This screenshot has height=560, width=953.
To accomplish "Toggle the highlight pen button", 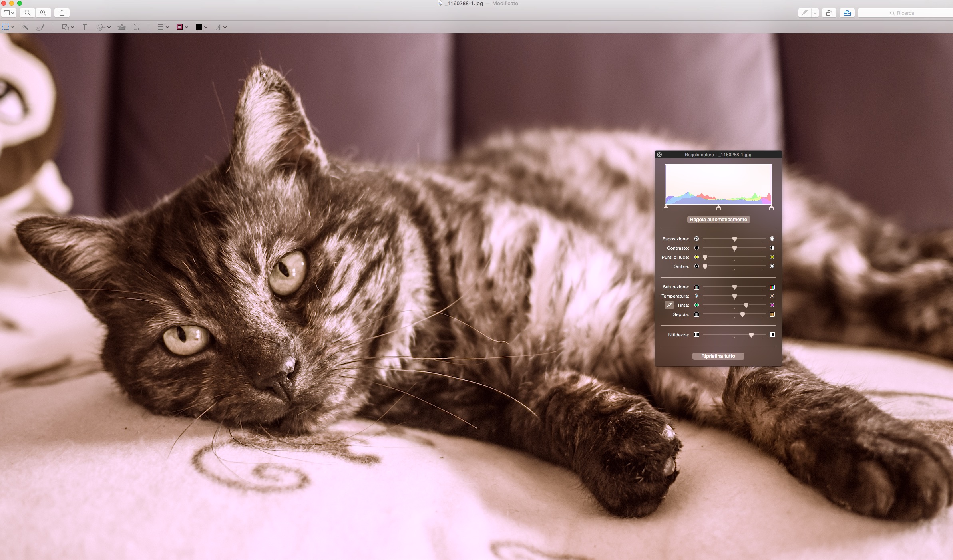I will click(805, 13).
